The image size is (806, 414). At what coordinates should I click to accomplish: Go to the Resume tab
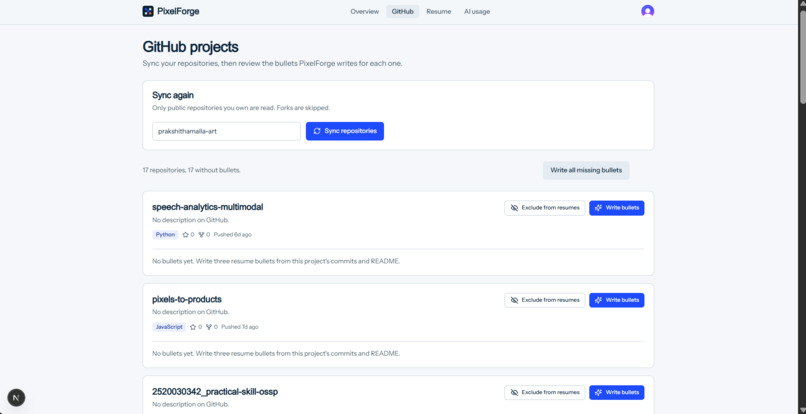438,11
